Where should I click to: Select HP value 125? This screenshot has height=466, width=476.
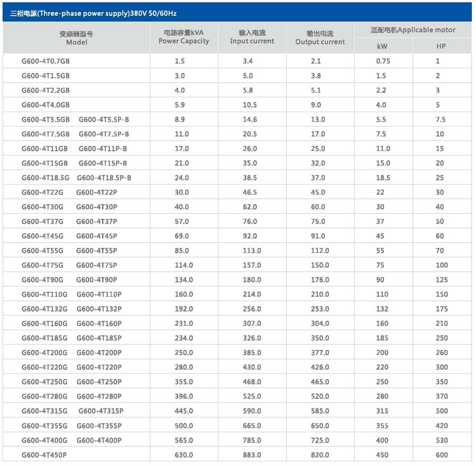[442, 280]
